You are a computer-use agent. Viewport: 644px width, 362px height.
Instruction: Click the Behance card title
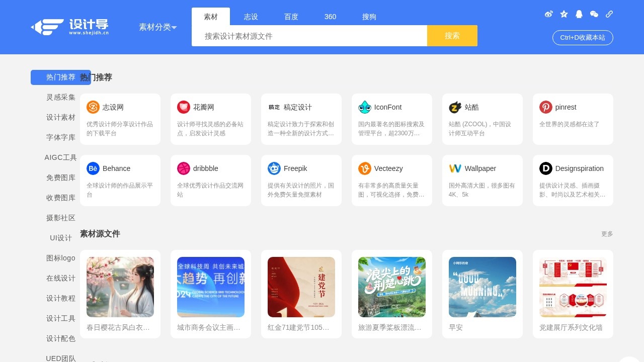[x=116, y=168]
